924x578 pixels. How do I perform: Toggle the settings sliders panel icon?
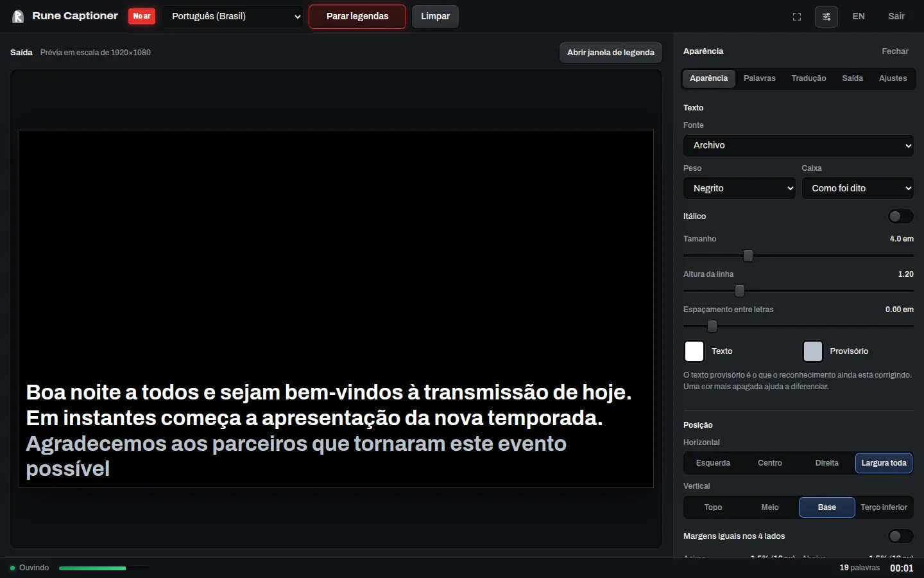tap(826, 17)
